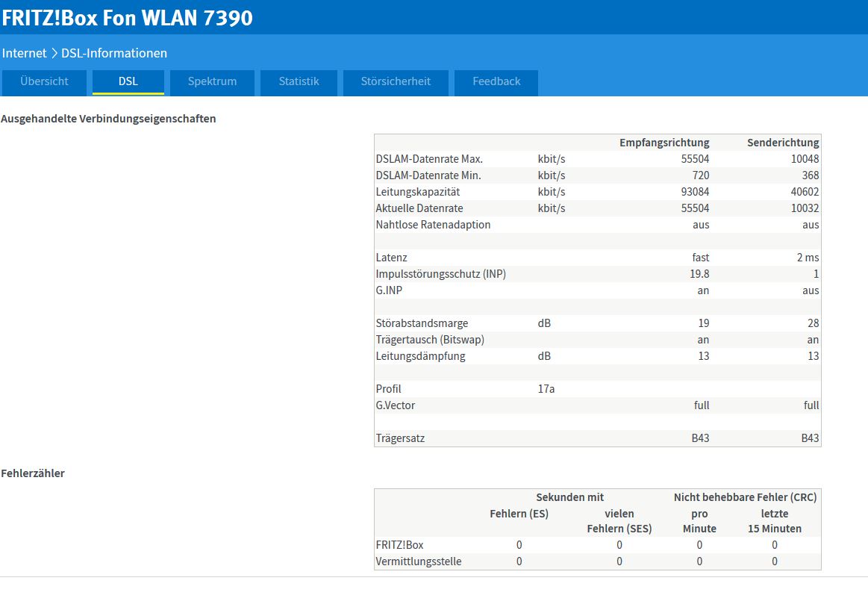Click the profile value 17a

(546, 389)
